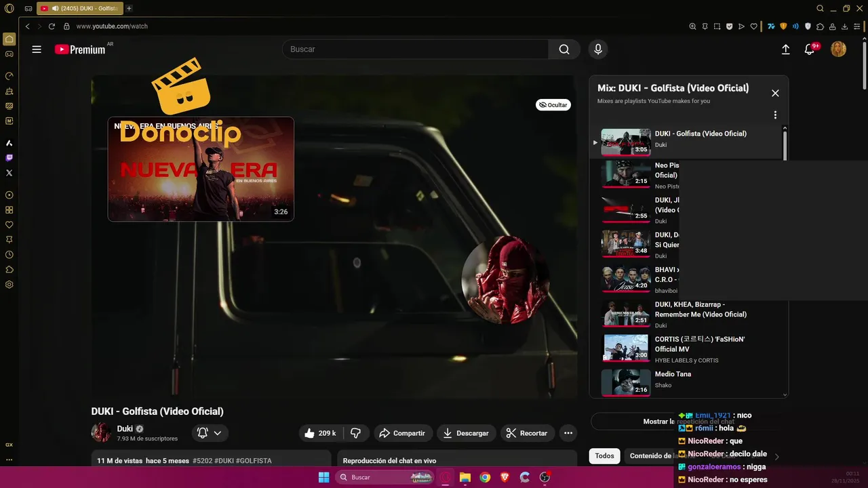868x488 pixels.
Task: Open sidebar history clock icon
Action: click(x=9, y=255)
